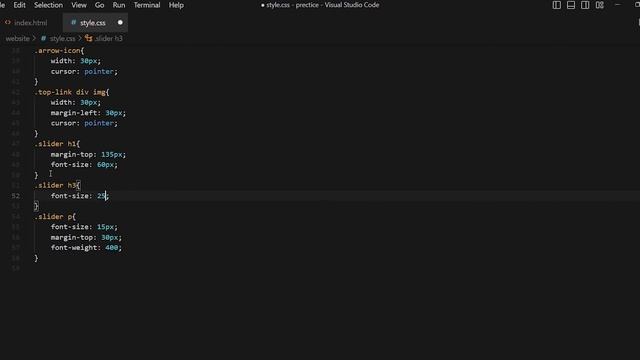This screenshot has width=640, height=360.
Task: Click the '.slider h1{' selector line
Action: [x=57, y=144]
